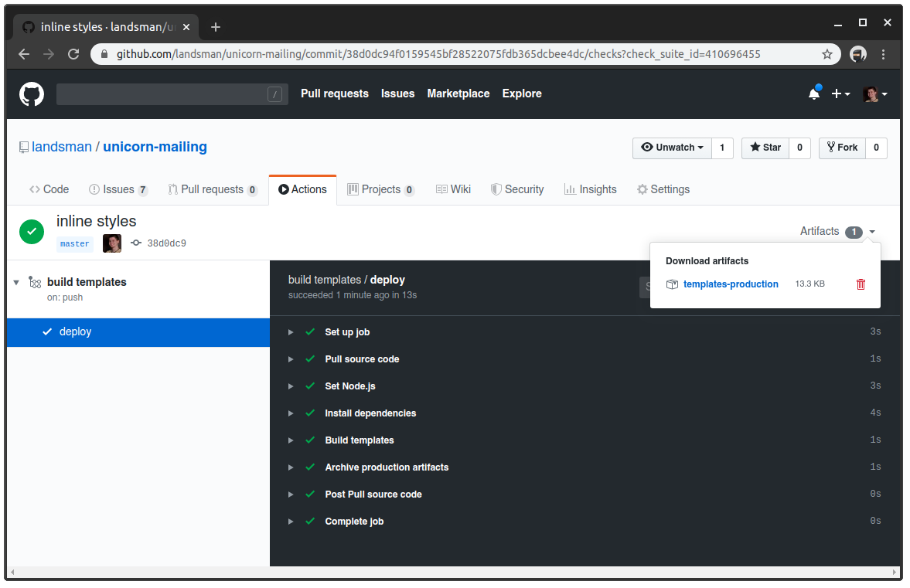Open Explore in top navigation

(522, 94)
